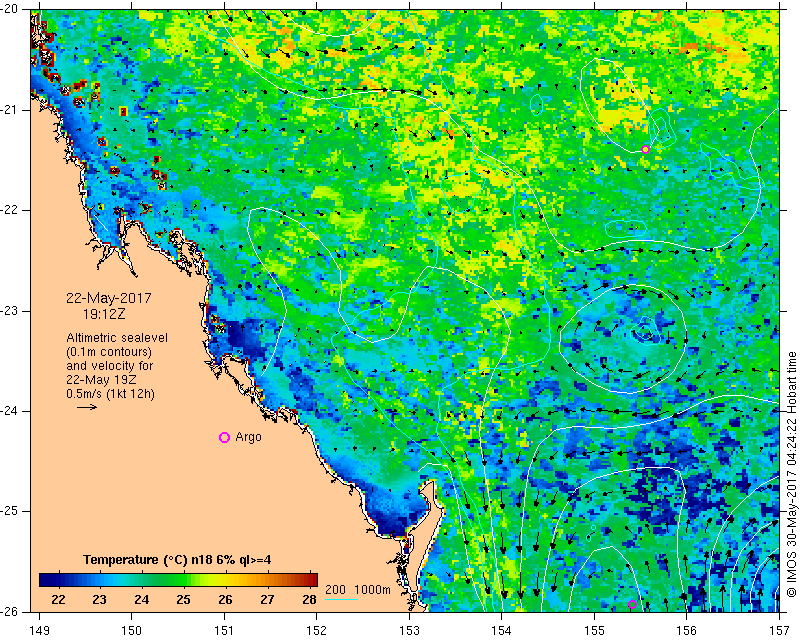Click the '(0.1m contours)' text

coord(109,352)
